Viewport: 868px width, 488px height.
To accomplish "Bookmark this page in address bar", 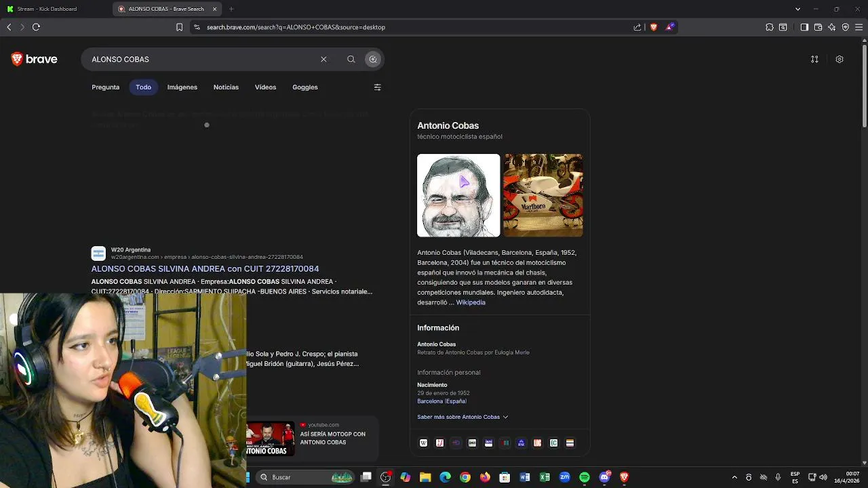I will [x=179, y=27].
